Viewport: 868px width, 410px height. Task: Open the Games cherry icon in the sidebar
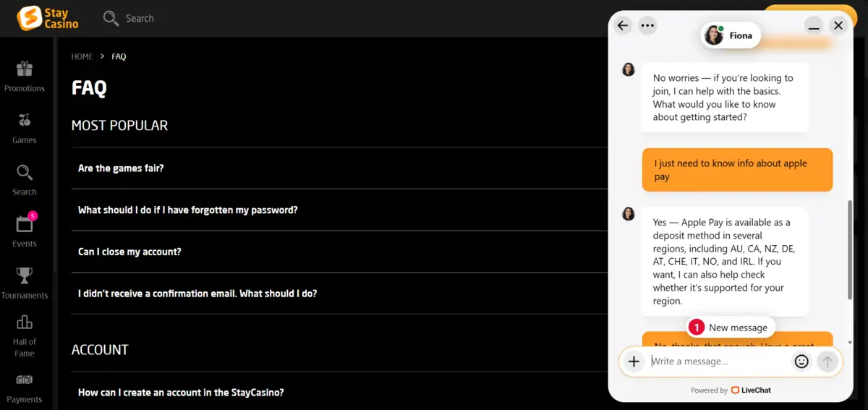coord(25,121)
